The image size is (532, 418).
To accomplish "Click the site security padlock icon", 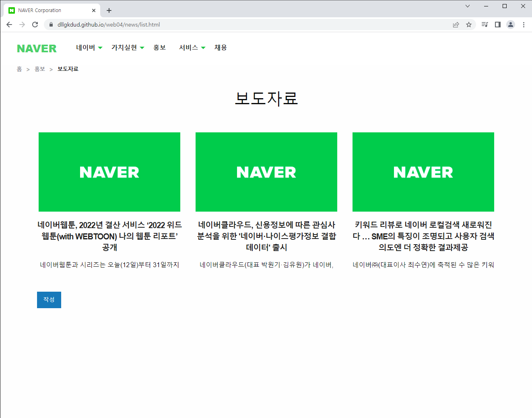I will point(51,24).
